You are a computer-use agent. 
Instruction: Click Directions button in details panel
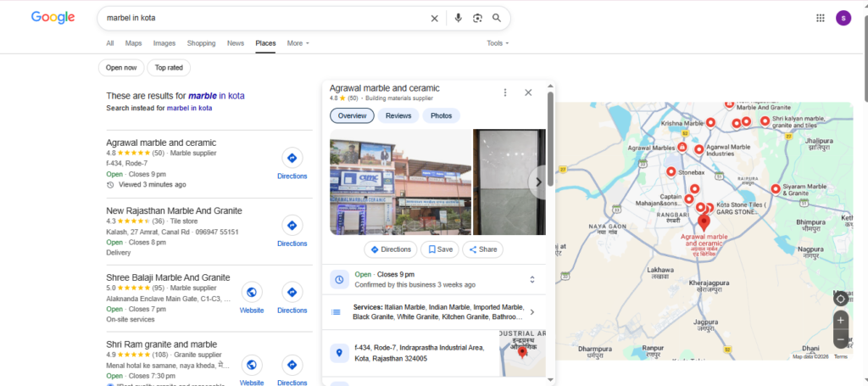pos(391,249)
